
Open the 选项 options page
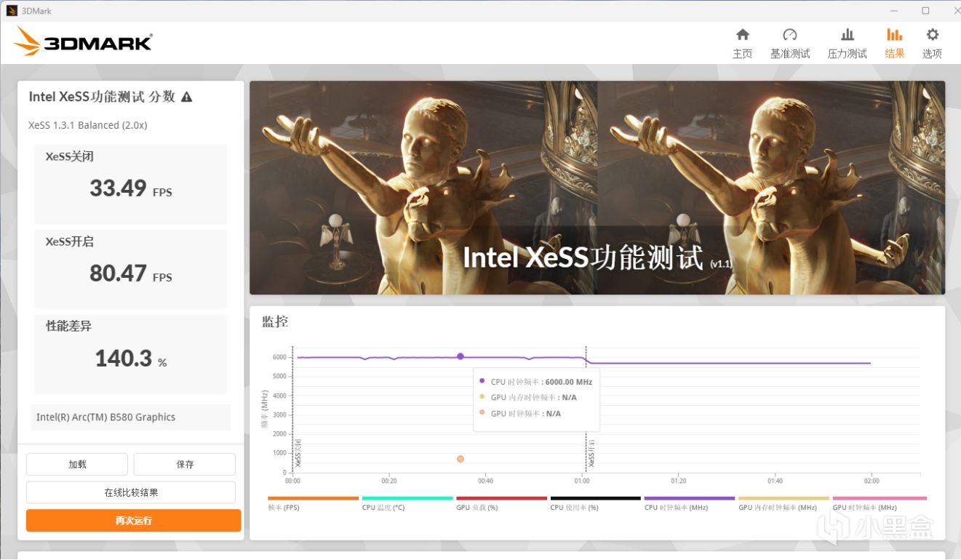pyautogui.click(x=932, y=44)
